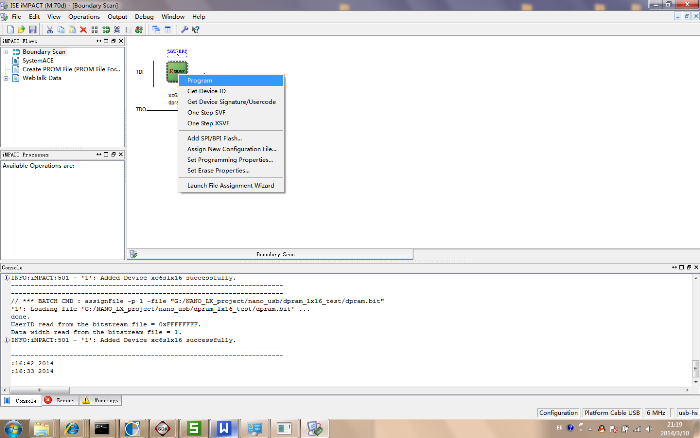
Task: Open the Operations menu in menu bar
Action: click(x=84, y=17)
